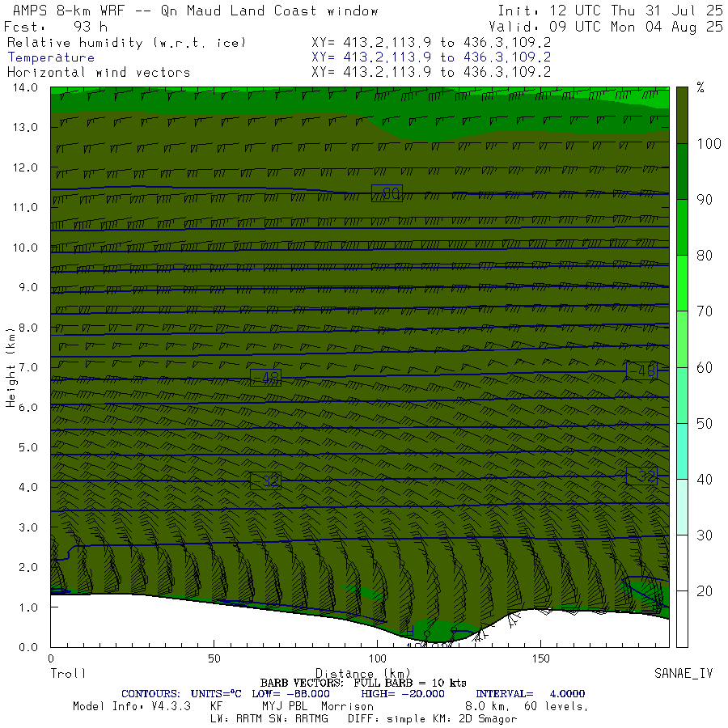Click the 30% pale cyan color bar segment
The width and height of the screenshot is (728, 728).
click(682, 506)
